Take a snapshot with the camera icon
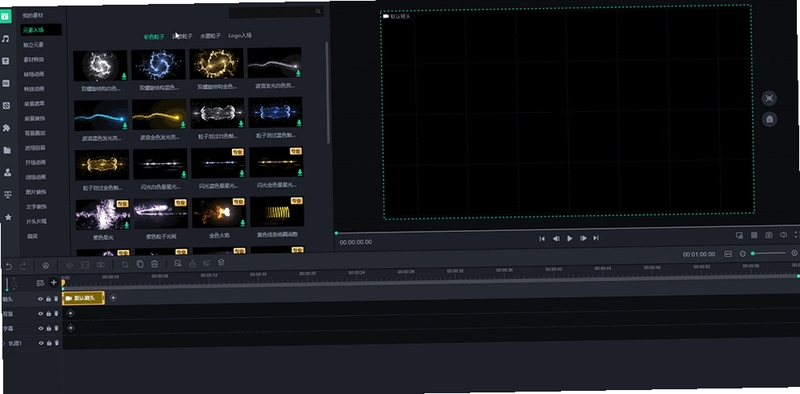Screen dimensions: 800x394 click(x=769, y=235)
